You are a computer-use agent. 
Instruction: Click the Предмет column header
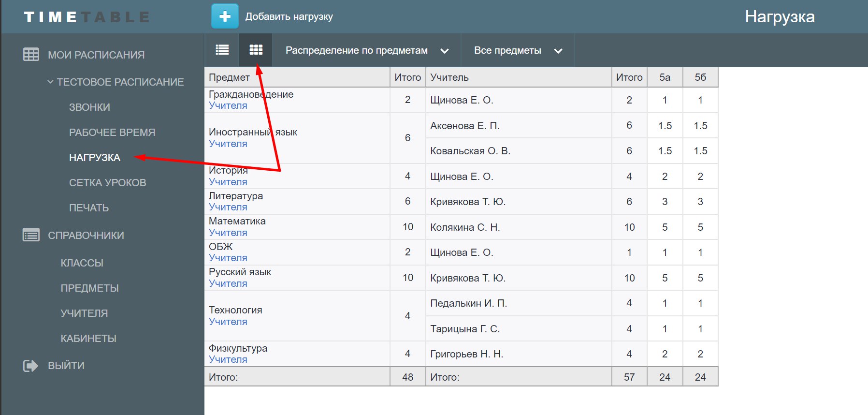point(297,77)
